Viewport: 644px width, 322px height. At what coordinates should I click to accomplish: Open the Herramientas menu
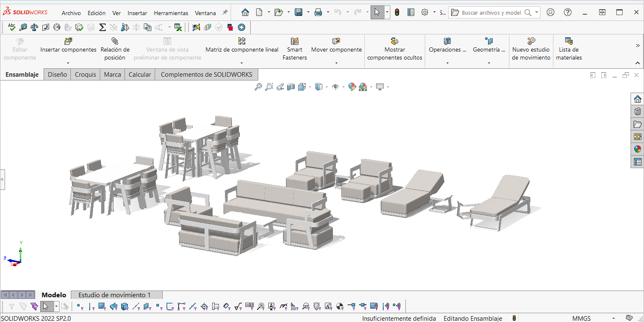[171, 13]
